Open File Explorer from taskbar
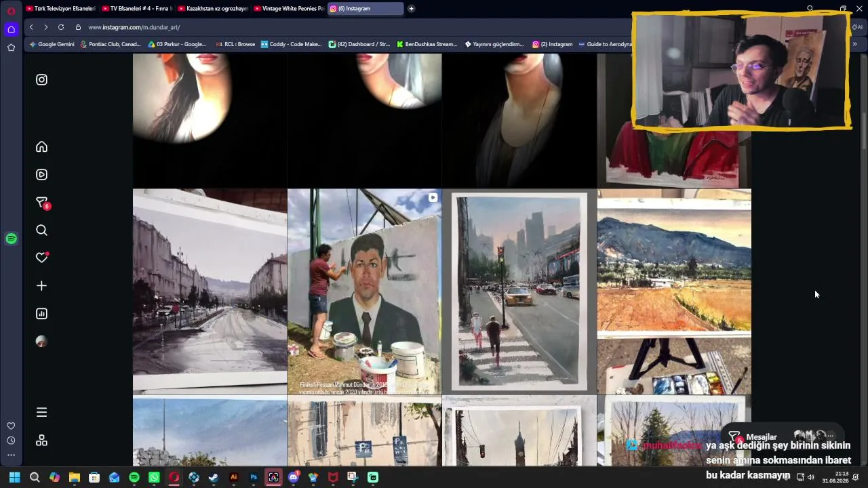 tap(75, 477)
